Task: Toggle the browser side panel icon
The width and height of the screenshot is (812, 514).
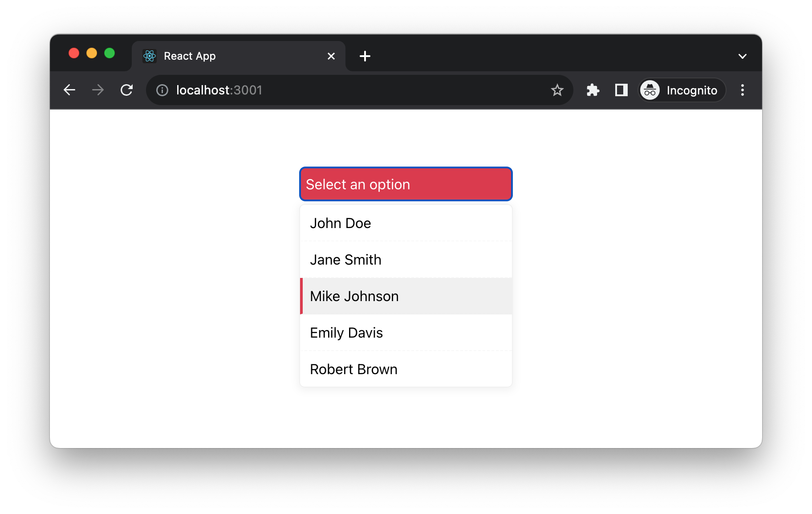Action: pos(621,90)
